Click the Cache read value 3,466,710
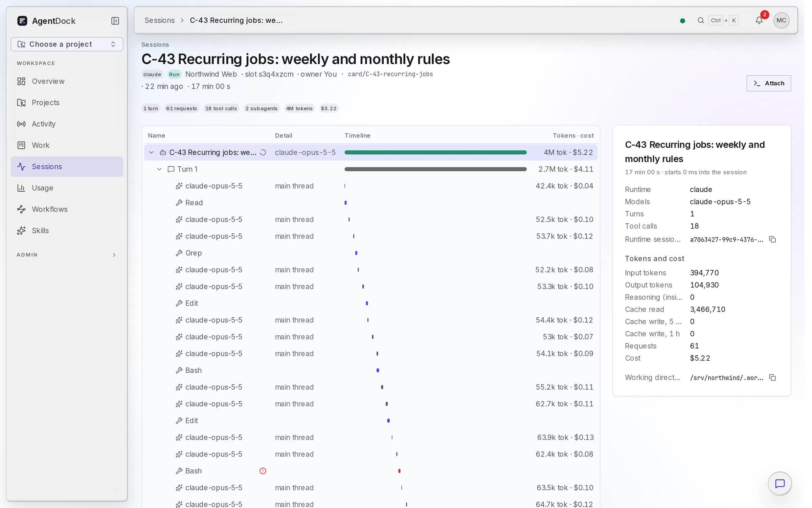The width and height of the screenshot is (812, 508). 707,309
